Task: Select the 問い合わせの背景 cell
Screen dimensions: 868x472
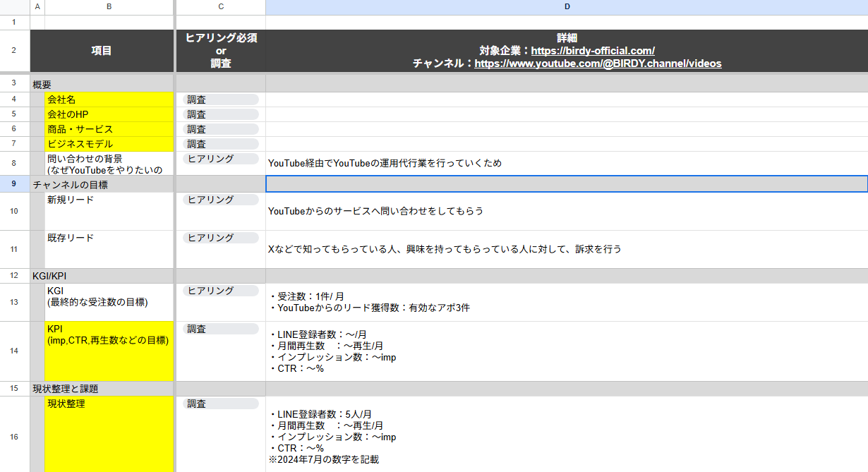Action: point(109,164)
